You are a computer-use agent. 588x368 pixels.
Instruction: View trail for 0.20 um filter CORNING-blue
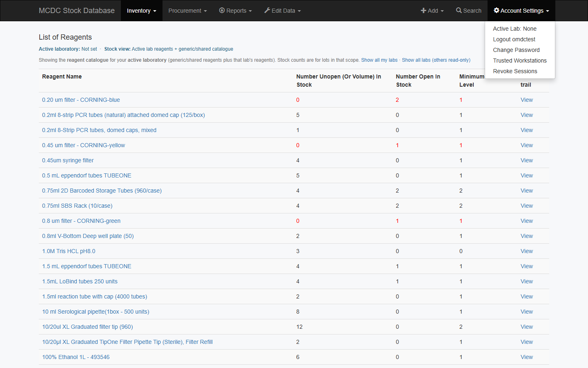pos(527,100)
